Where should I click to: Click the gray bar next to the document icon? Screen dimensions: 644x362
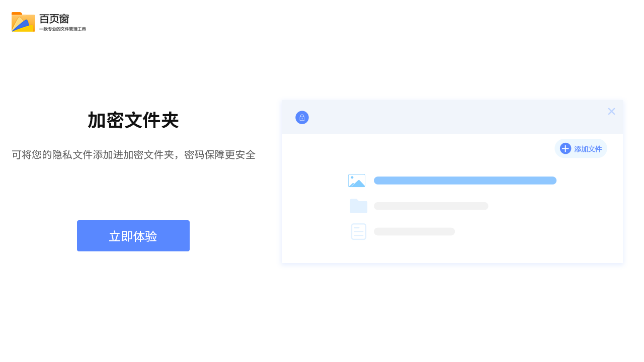tap(414, 231)
